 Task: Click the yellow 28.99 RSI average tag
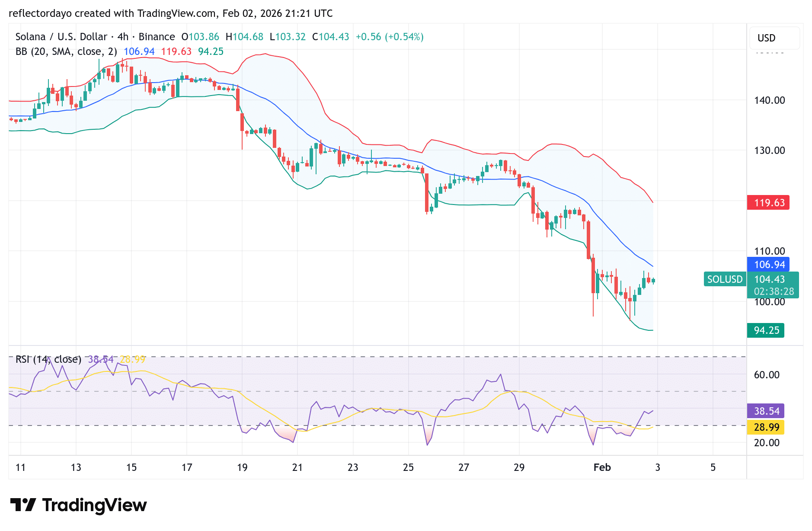(766, 427)
